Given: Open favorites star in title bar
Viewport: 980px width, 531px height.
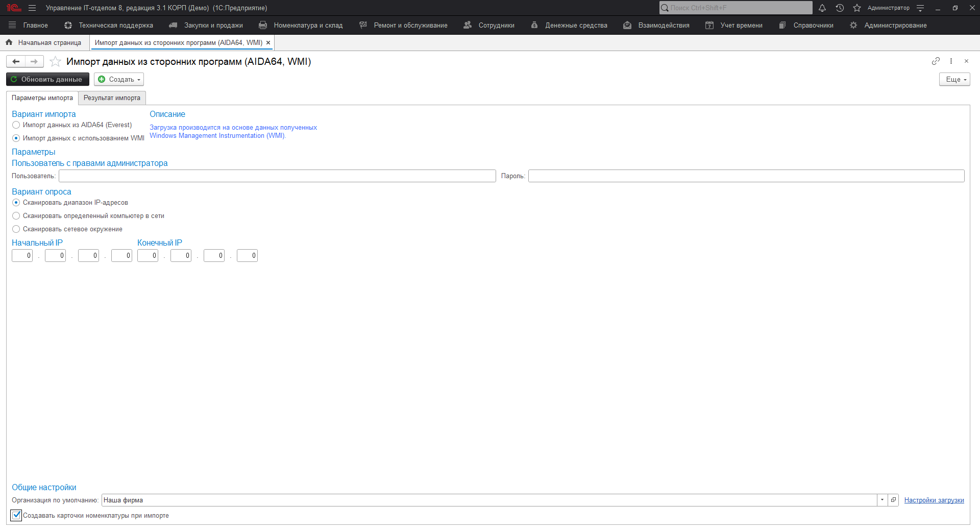Looking at the screenshot, I should coord(857,8).
